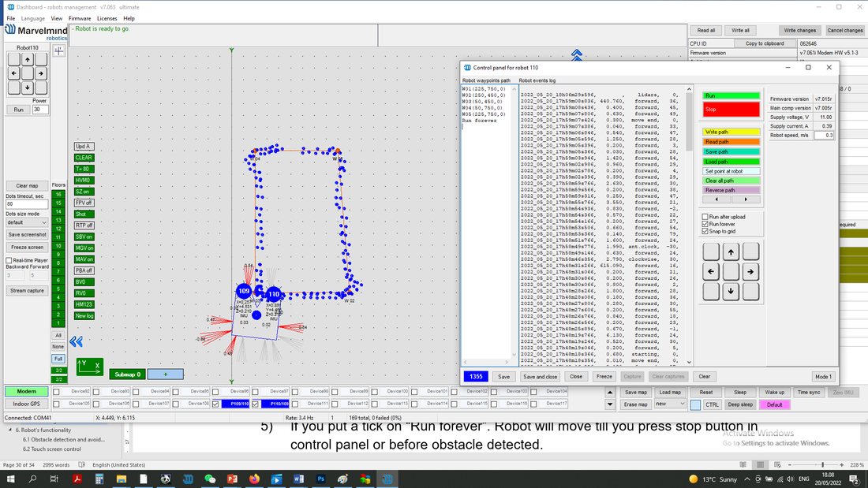The height and width of the screenshot is (488, 868).
Task: Open Photoshop from the Windows taskbar
Action: (x=320, y=479)
